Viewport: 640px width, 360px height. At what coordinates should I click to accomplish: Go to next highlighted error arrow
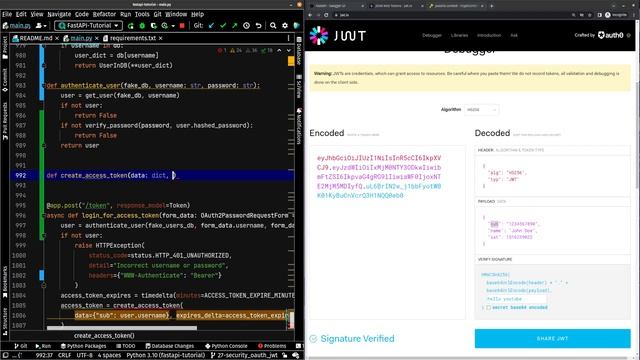point(289,50)
